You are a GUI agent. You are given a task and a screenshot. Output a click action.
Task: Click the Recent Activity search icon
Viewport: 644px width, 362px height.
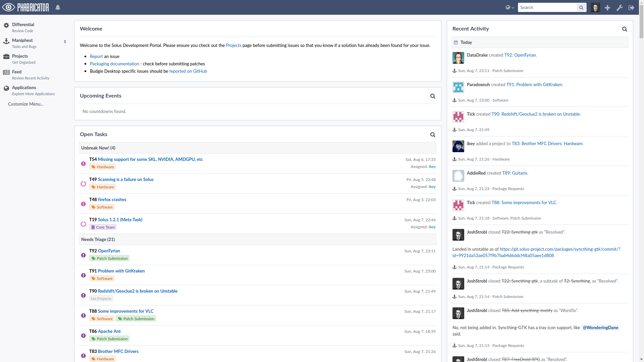coord(625,29)
